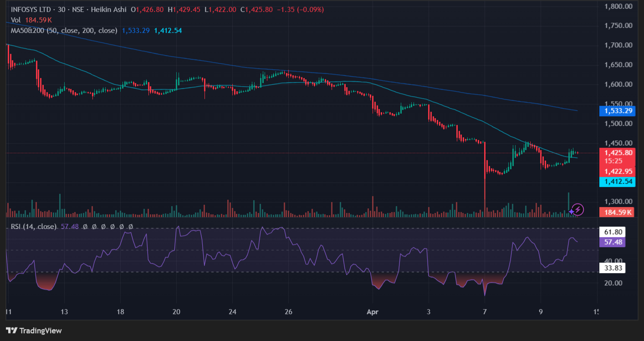
Task: Click the 9 date label on time axis
Action: pyautogui.click(x=541, y=312)
